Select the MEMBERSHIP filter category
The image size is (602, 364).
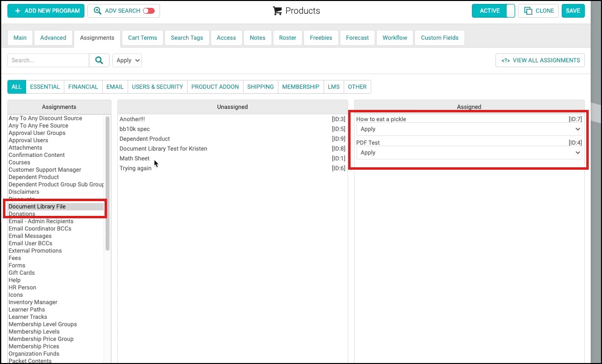(x=301, y=87)
